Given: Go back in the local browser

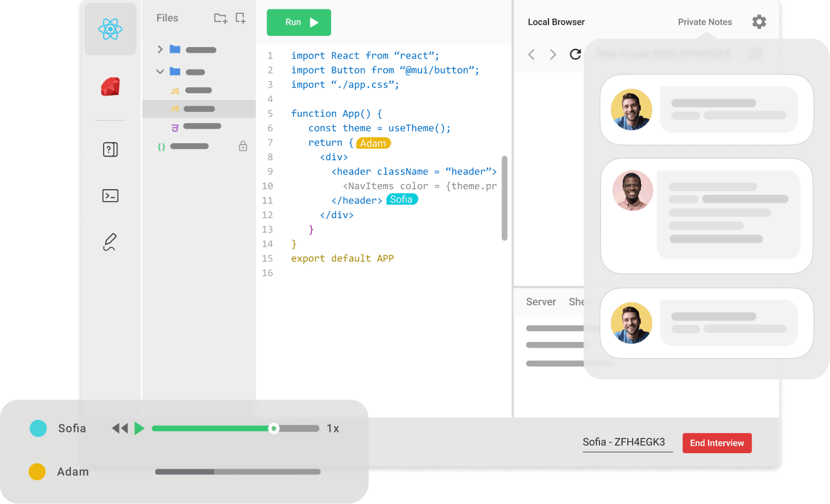Looking at the screenshot, I should tap(532, 55).
